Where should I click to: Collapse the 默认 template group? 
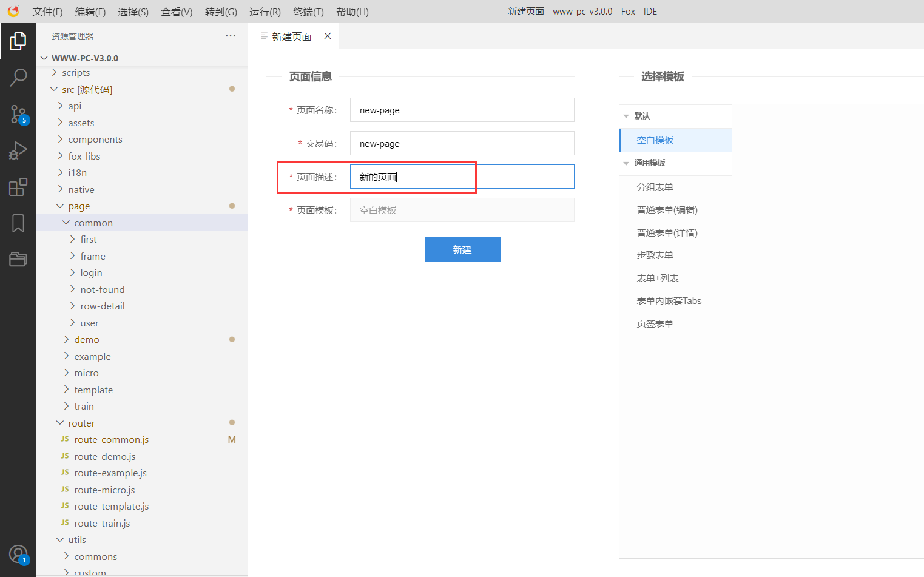point(626,116)
